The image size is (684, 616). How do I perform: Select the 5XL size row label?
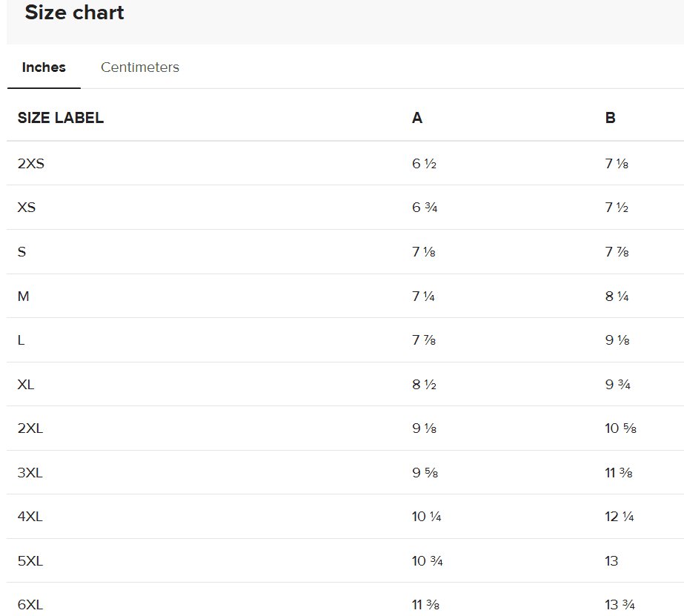(x=30, y=561)
